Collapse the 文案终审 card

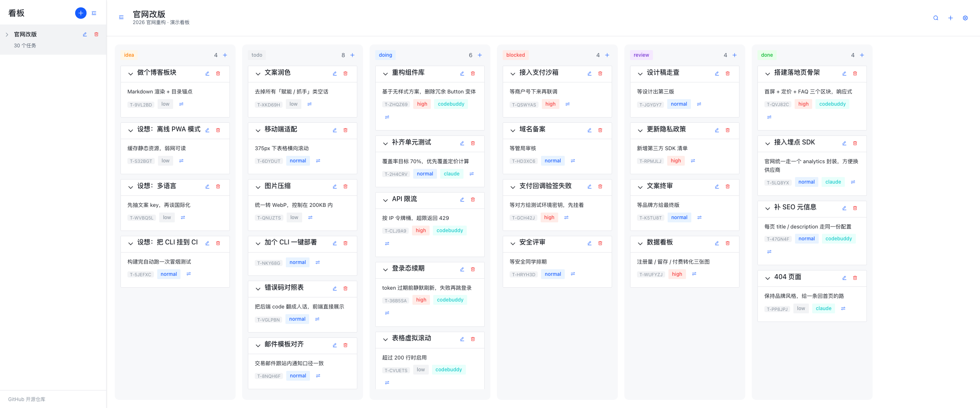pos(640,187)
